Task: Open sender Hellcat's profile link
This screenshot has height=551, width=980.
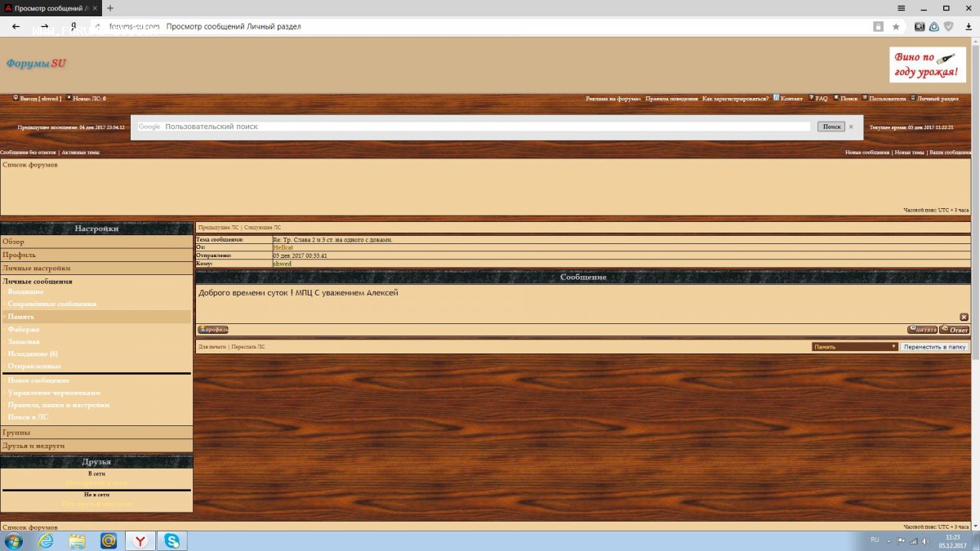Action: pos(283,247)
